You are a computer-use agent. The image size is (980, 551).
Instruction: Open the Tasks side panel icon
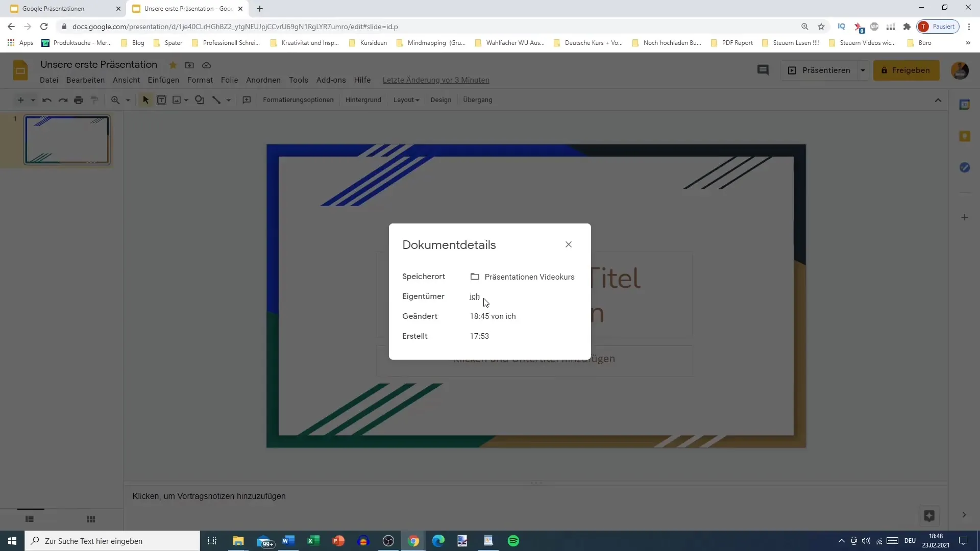click(x=965, y=167)
